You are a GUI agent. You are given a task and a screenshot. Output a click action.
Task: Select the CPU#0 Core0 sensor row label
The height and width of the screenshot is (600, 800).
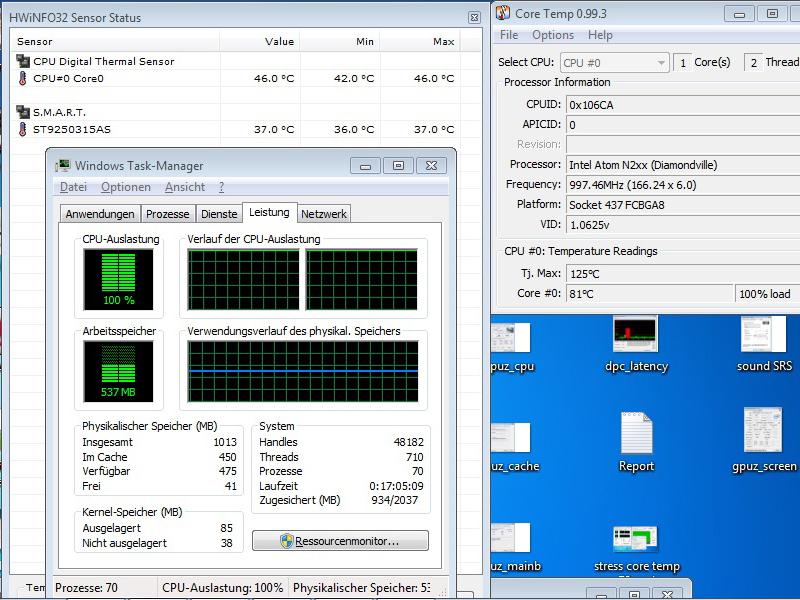[x=68, y=79]
